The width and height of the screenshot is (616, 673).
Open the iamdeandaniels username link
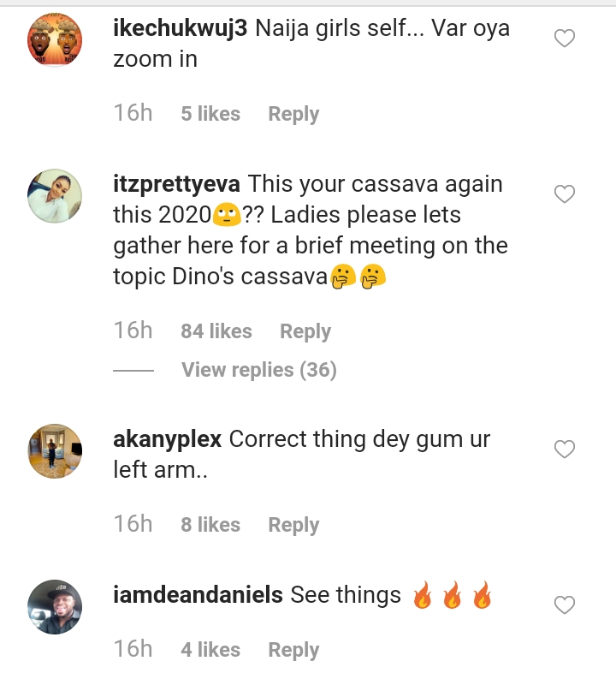coord(198,595)
